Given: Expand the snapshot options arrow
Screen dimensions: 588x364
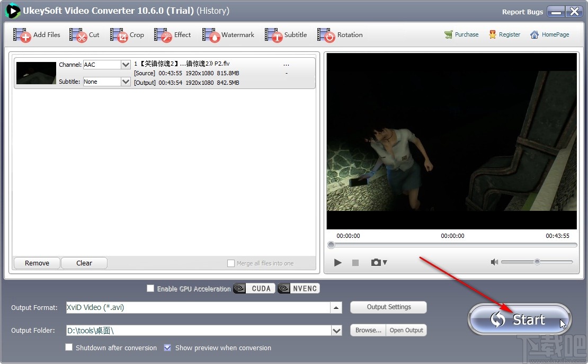Looking at the screenshot, I should [385, 263].
